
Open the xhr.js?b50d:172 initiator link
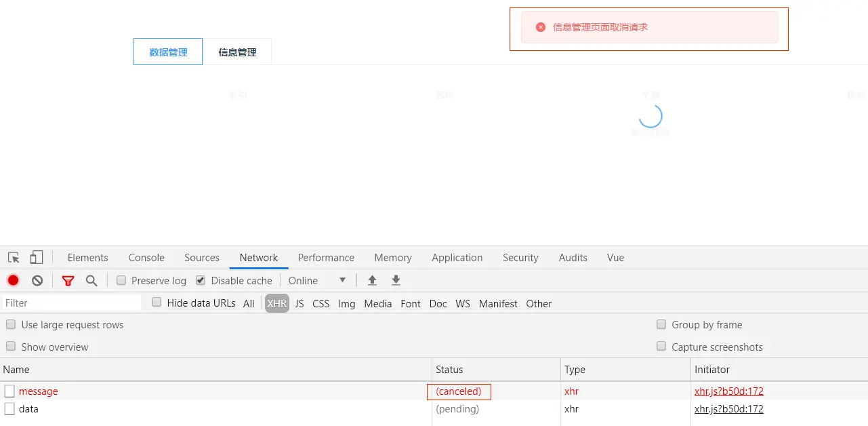[x=728, y=391]
